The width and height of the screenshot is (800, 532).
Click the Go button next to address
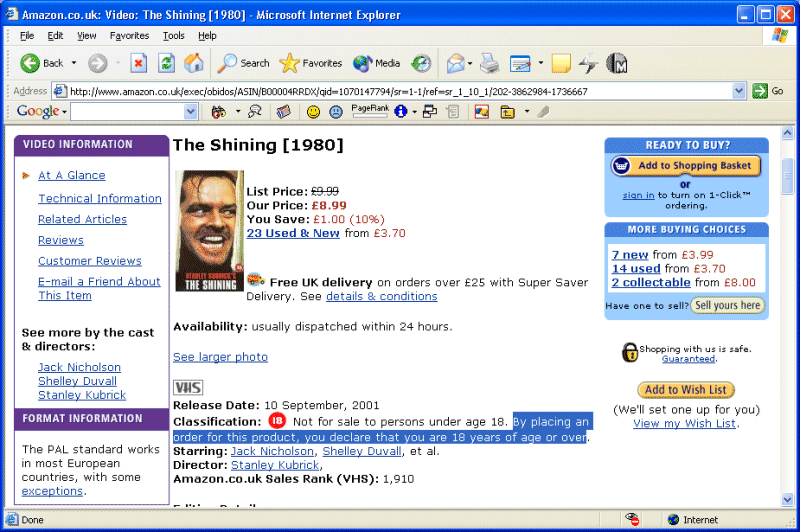pos(768,91)
